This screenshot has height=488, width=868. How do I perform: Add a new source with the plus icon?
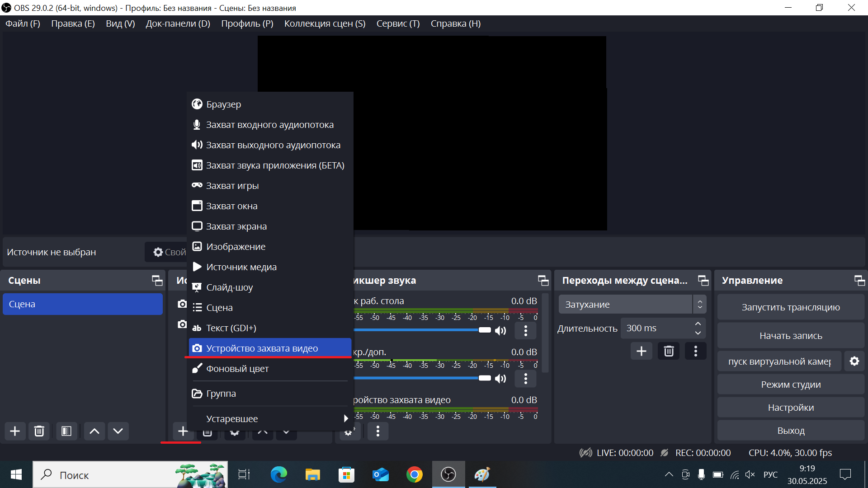point(183,431)
